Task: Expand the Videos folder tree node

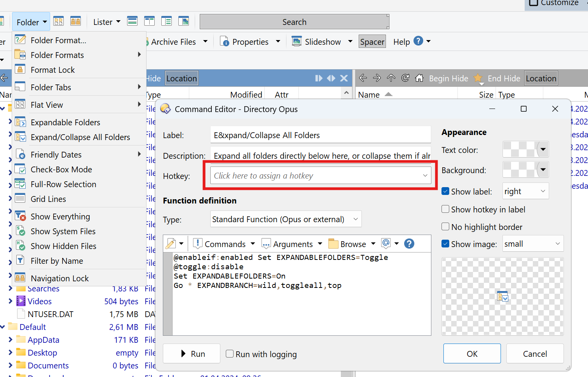Action: (10, 301)
